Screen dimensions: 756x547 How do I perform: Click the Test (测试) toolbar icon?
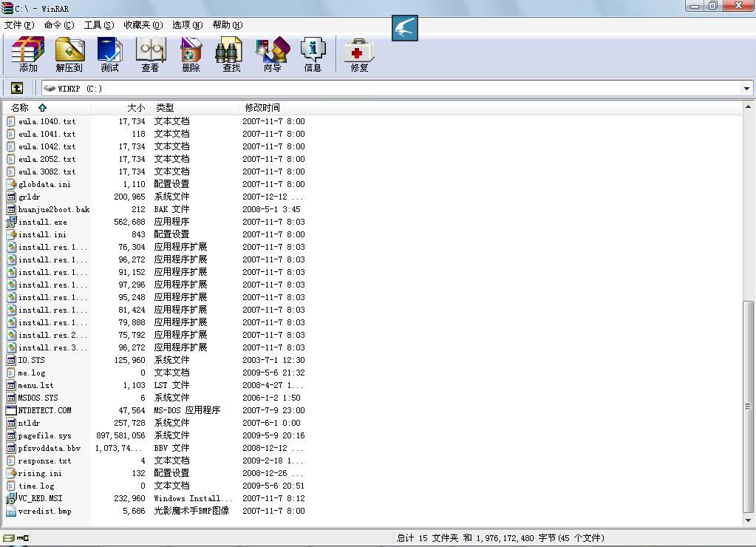coord(109,50)
